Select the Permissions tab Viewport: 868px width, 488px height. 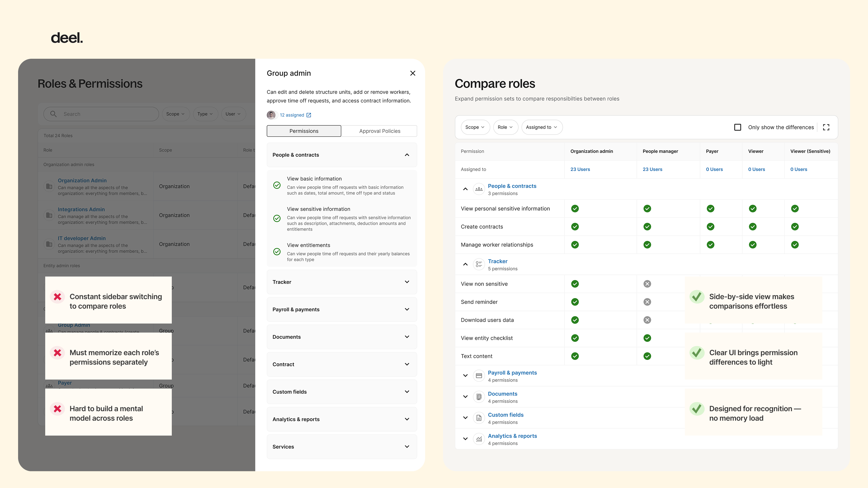tap(303, 131)
